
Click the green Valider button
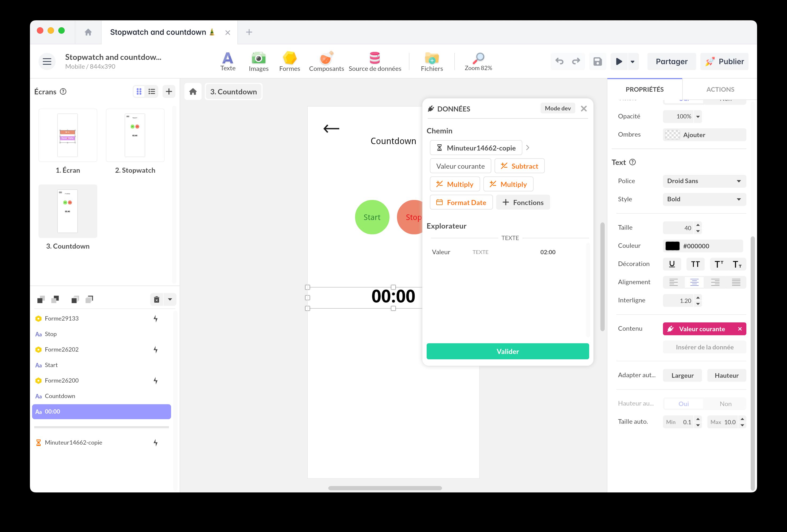[507, 351]
